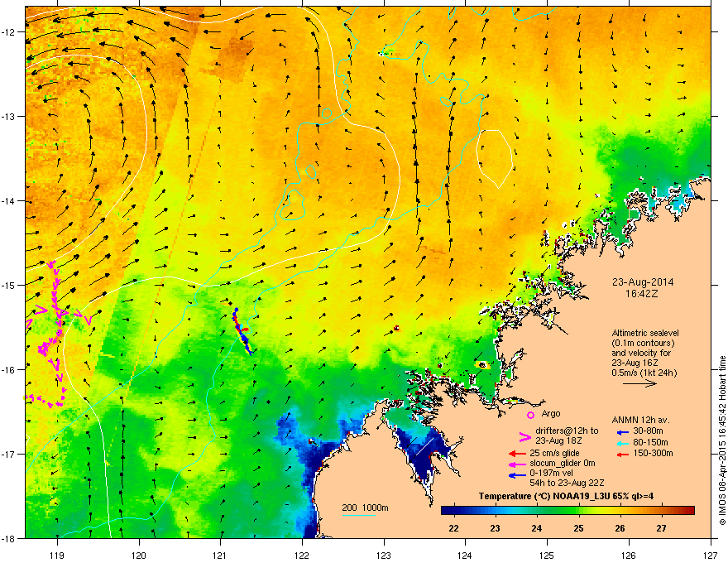Click the magenta drifters chevron legend symbol
This screenshot has height=563, width=728.
[x=524, y=437]
